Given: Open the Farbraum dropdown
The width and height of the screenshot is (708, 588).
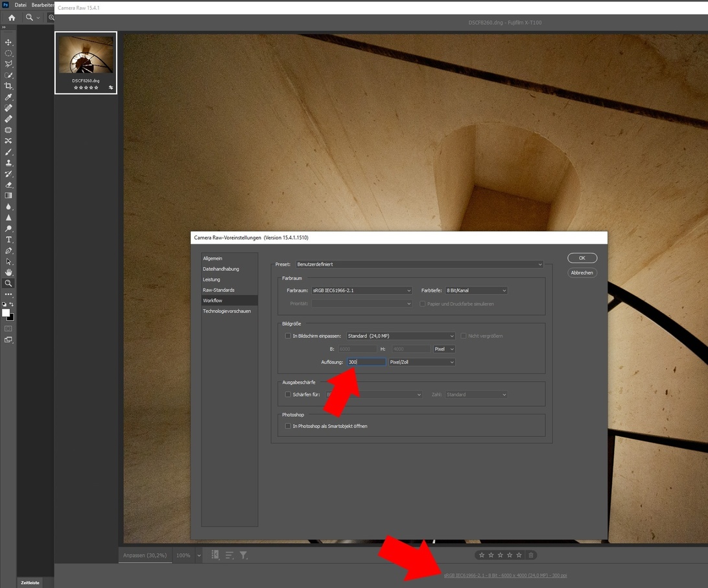Looking at the screenshot, I should click(361, 290).
